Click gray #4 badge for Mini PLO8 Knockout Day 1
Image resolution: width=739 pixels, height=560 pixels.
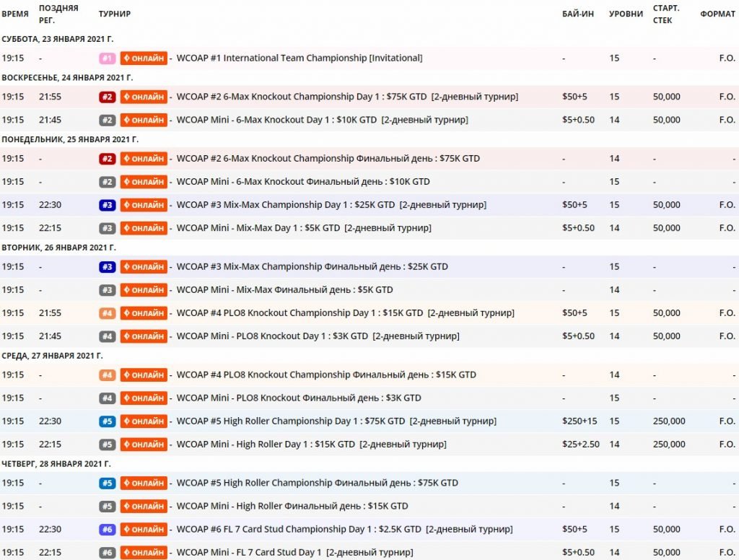tap(107, 336)
